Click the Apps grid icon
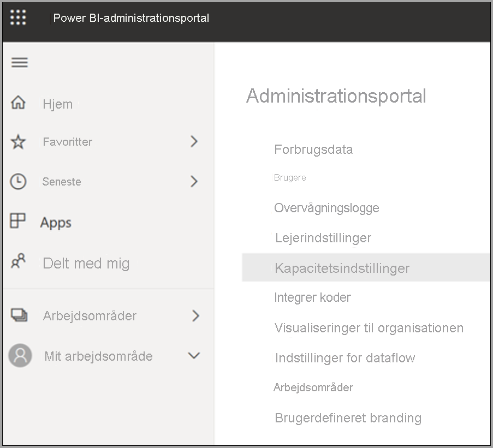493x448 pixels. (x=18, y=222)
